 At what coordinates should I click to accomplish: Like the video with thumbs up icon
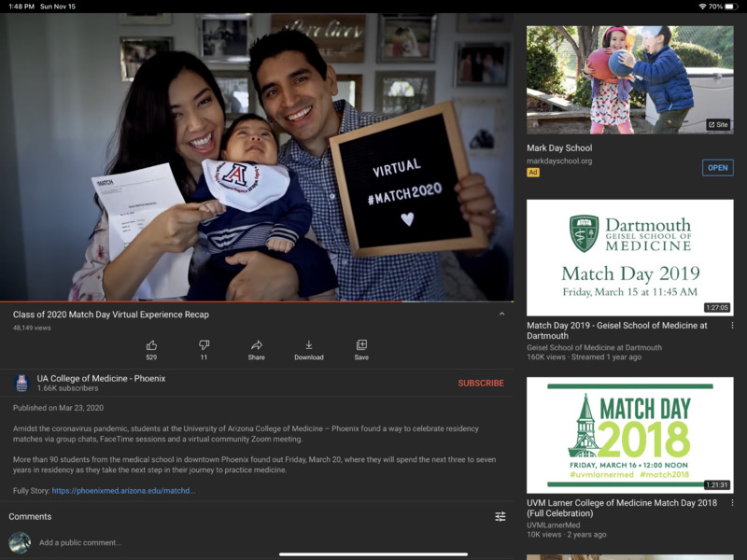pos(151,345)
